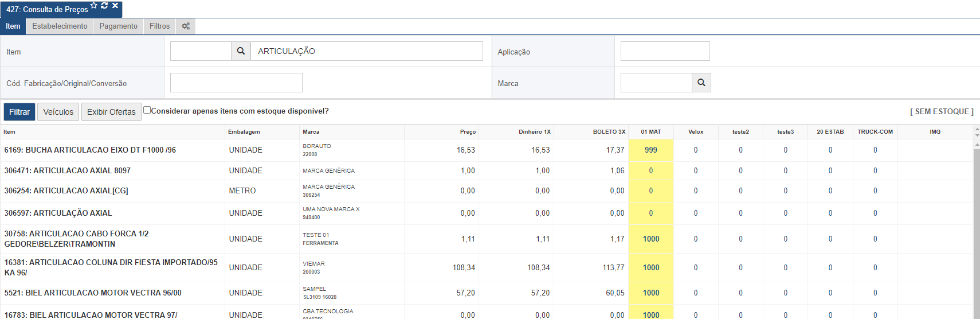The width and height of the screenshot is (980, 319).
Task: Click the 01 MAT column header
Action: click(651, 132)
